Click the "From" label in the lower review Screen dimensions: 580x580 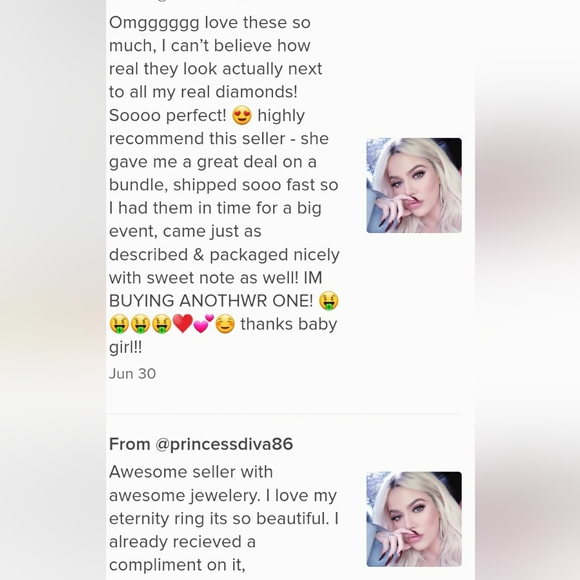(x=129, y=444)
